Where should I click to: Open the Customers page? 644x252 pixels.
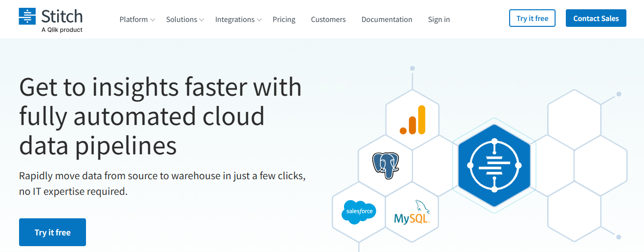point(328,20)
